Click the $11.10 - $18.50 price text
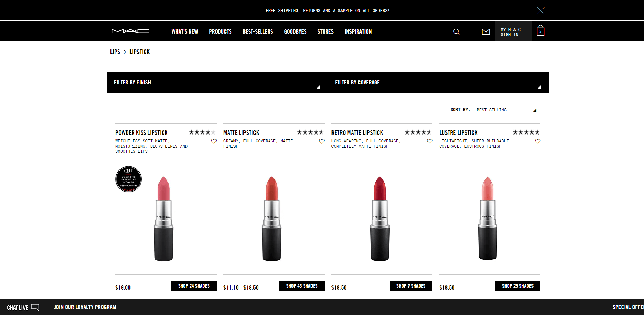 (x=241, y=288)
